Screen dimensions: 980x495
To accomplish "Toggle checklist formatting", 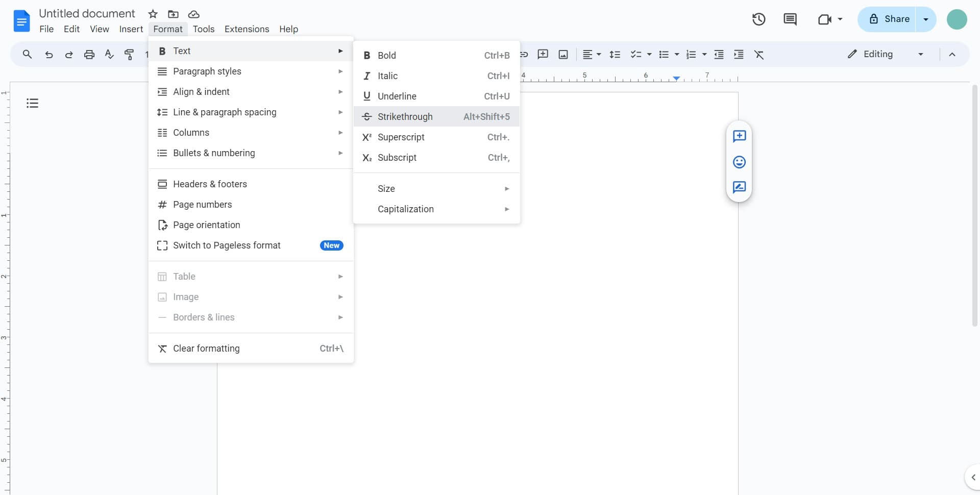I will pyautogui.click(x=636, y=54).
